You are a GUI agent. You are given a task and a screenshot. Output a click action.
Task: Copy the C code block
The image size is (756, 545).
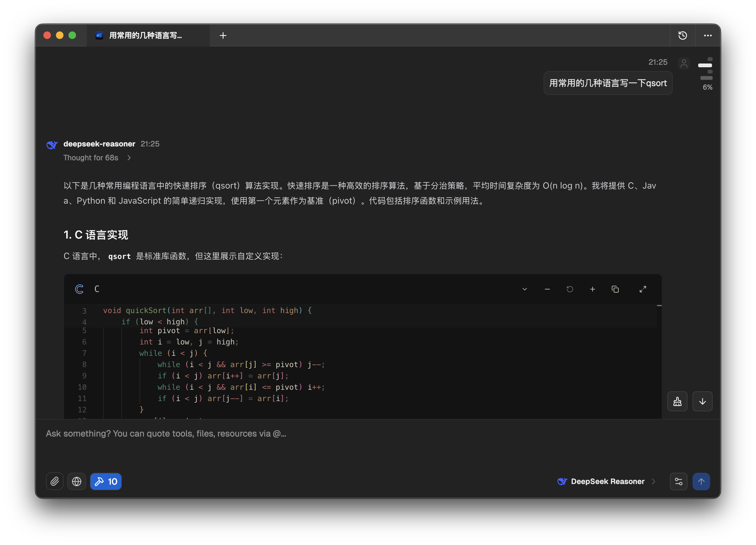click(x=615, y=289)
